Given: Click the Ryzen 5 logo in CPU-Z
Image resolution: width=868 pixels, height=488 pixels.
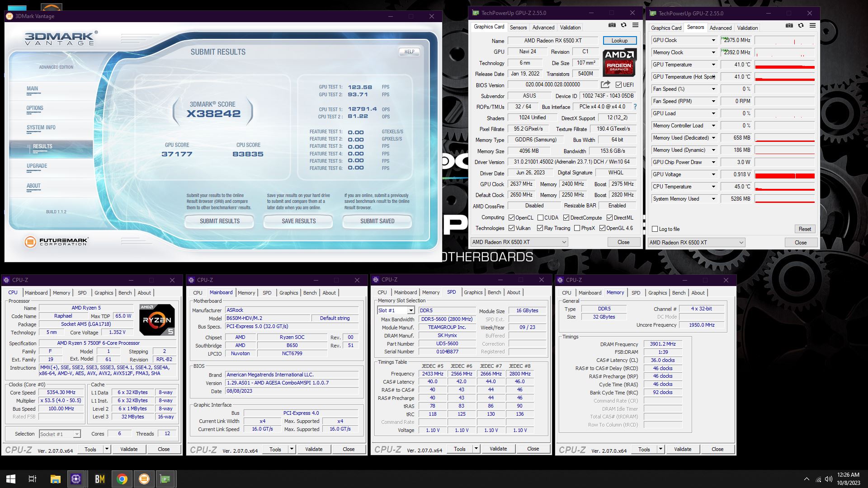Looking at the screenshot, I should (157, 319).
